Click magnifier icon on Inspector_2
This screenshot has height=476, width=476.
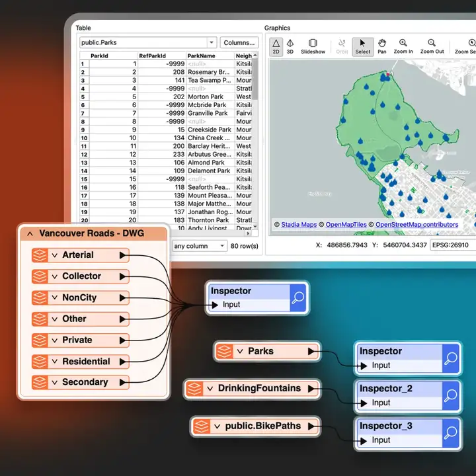coord(450,396)
